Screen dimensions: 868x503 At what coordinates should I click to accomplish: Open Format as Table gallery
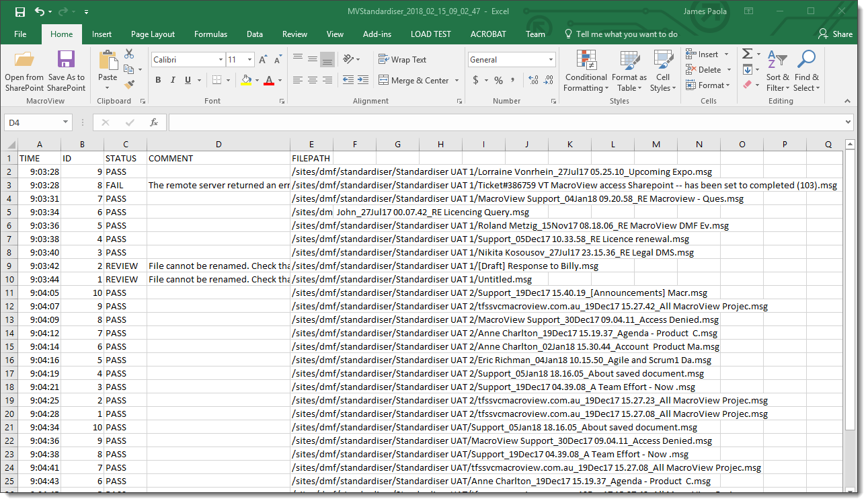pyautogui.click(x=629, y=71)
